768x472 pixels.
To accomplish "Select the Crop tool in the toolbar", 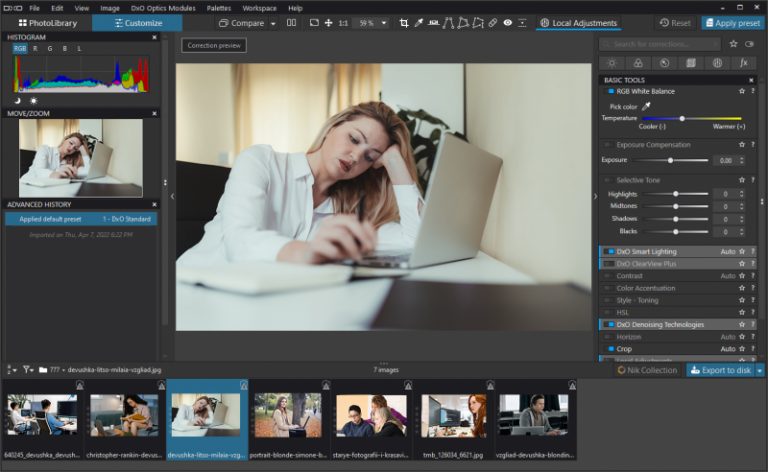I will pos(404,22).
